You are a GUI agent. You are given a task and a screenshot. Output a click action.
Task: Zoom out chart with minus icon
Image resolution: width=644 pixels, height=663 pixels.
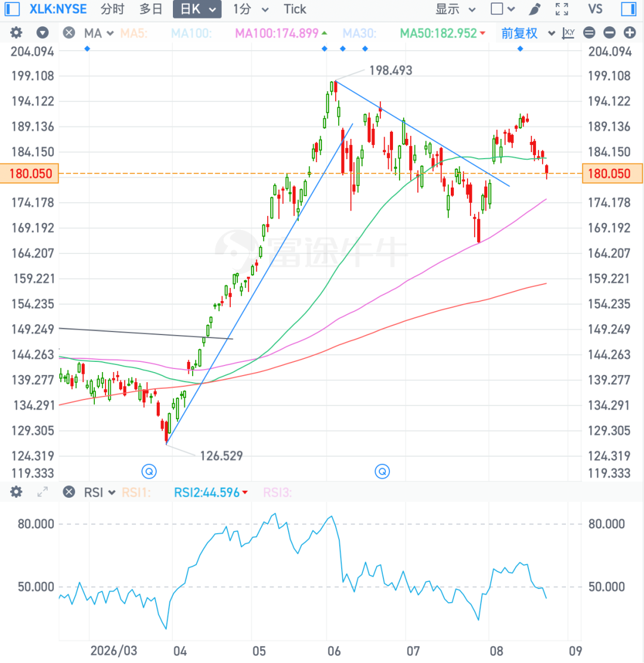[x=609, y=33]
